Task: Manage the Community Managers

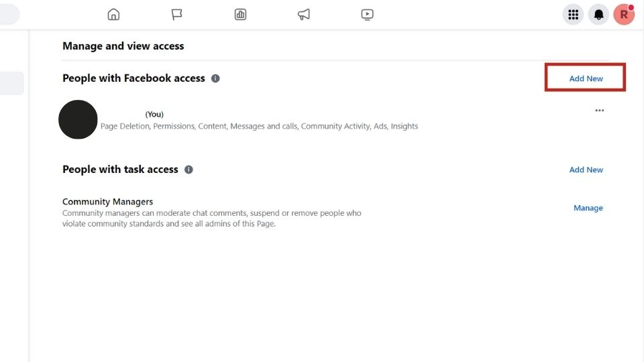Action: pyautogui.click(x=588, y=208)
